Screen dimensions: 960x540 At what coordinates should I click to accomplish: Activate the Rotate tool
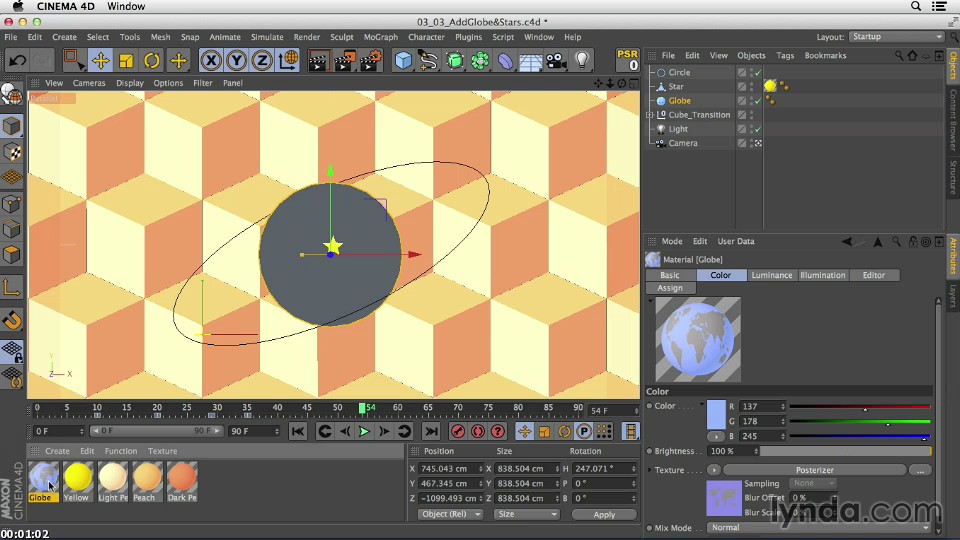coord(152,61)
